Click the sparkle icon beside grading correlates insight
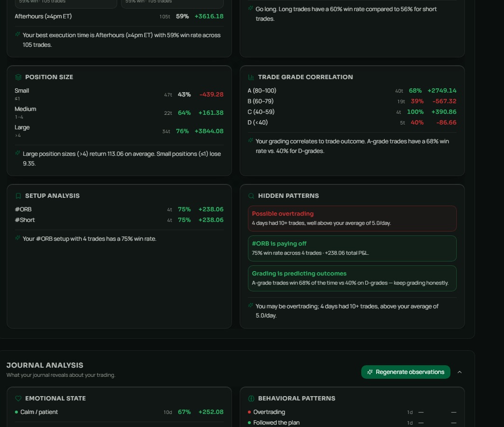Screen dimensions: 504x427 click(250, 140)
